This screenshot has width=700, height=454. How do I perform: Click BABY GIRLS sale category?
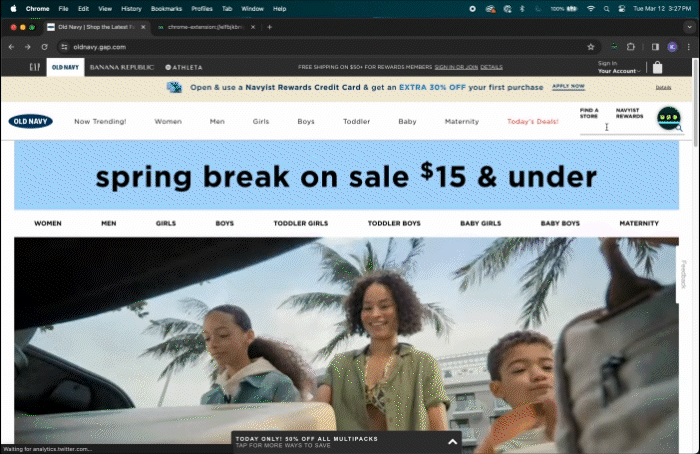pyautogui.click(x=480, y=223)
